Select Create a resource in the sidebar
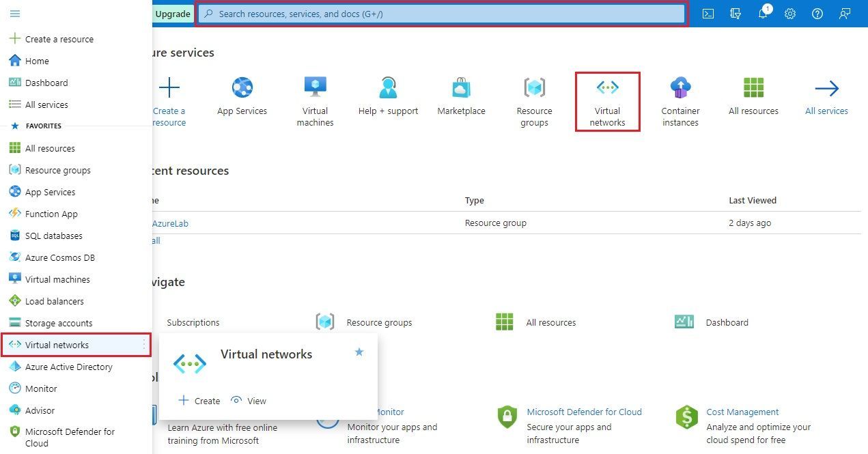The image size is (868, 454). point(59,39)
